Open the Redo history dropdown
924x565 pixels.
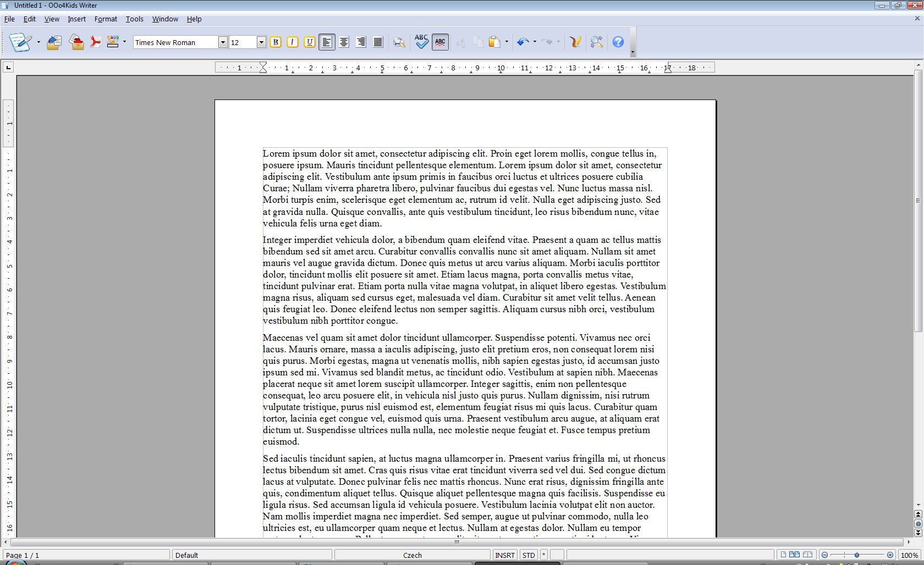(558, 42)
